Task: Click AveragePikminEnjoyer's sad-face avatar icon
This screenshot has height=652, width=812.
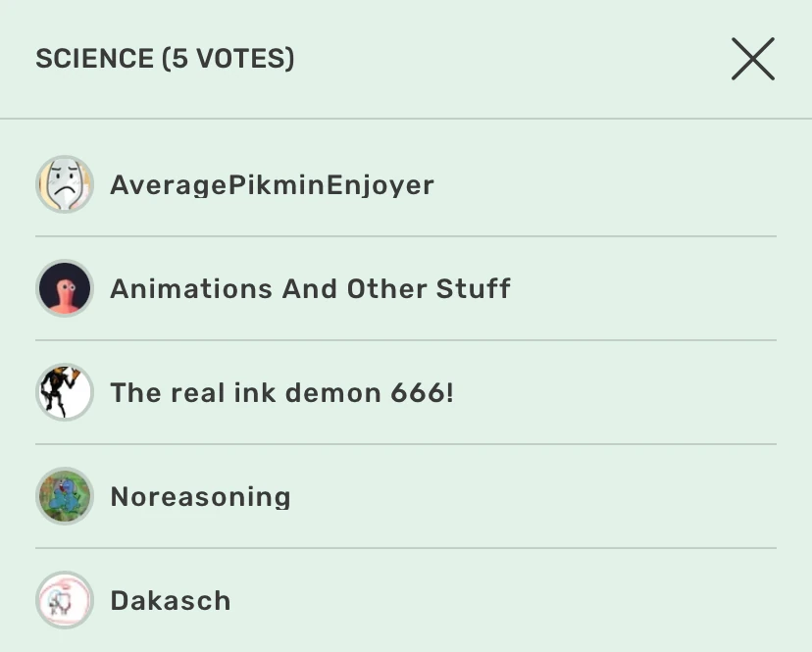Action: click(x=64, y=184)
